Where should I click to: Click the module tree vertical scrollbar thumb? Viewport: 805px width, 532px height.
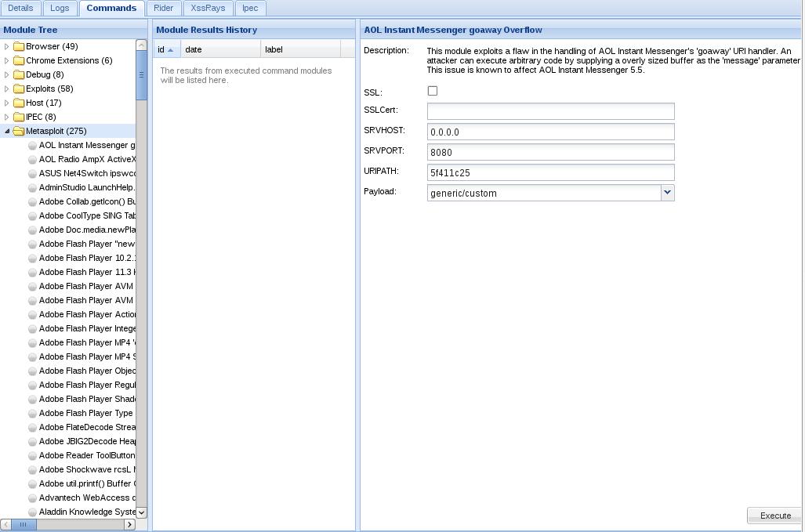tap(141, 75)
